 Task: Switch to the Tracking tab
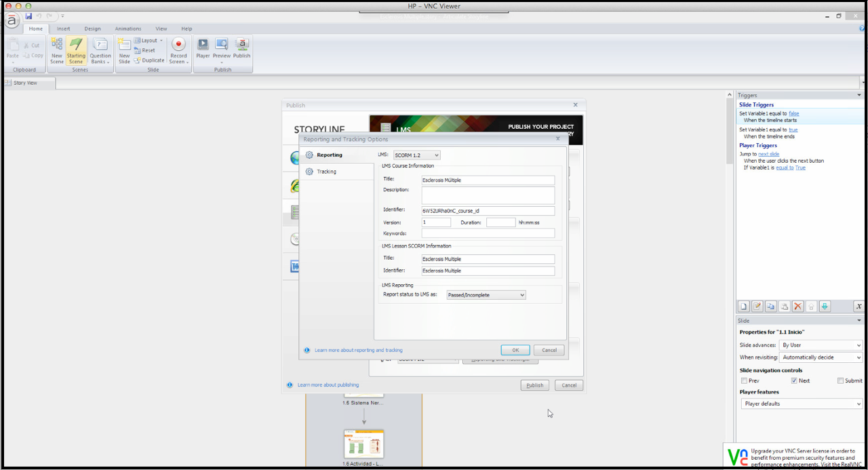click(x=326, y=172)
